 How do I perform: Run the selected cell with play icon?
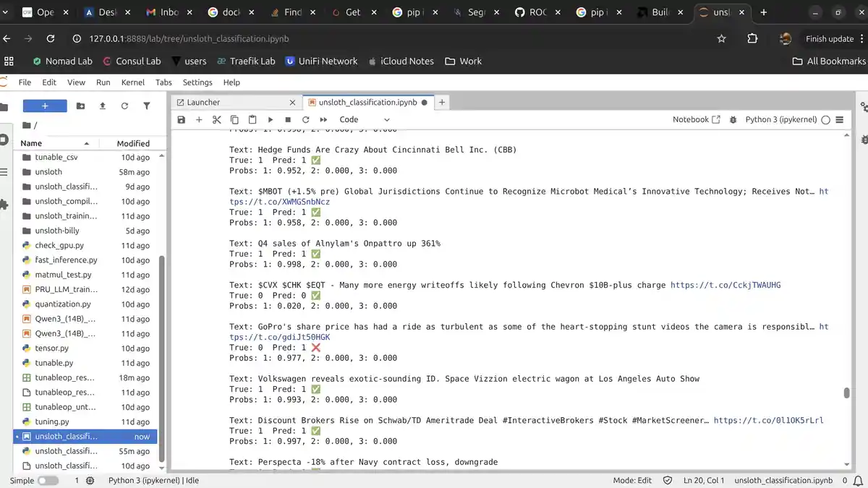[x=270, y=119]
